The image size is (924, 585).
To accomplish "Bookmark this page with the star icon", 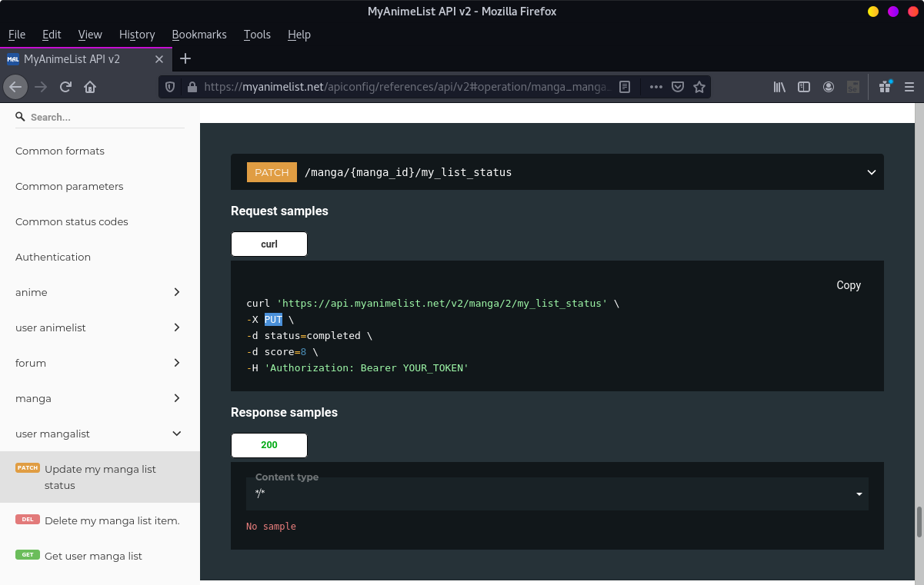I will click(x=699, y=87).
